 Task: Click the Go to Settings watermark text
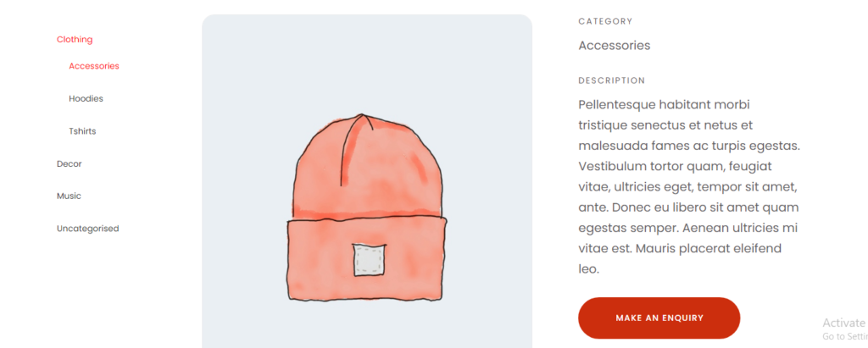(x=845, y=336)
